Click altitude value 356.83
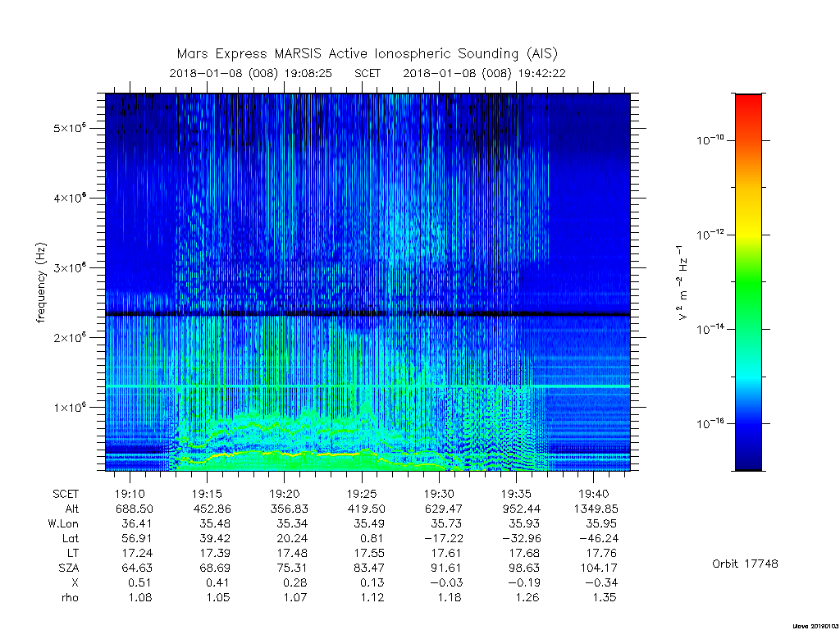This screenshot has width=840, height=630. point(290,509)
